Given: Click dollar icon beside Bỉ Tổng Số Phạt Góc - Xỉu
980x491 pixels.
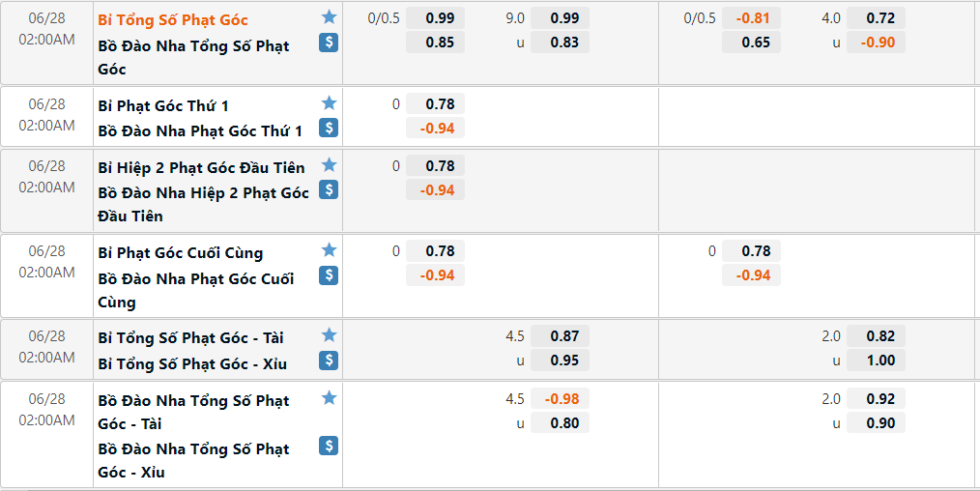Looking at the screenshot, I should pyautogui.click(x=329, y=361).
